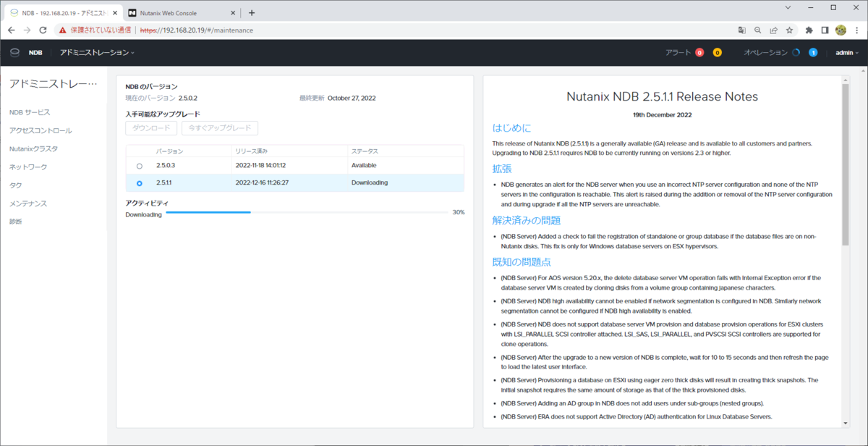Screen dimensions: 868x446
Task: Click the Downloading status cell in table
Action: pos(370,182)
